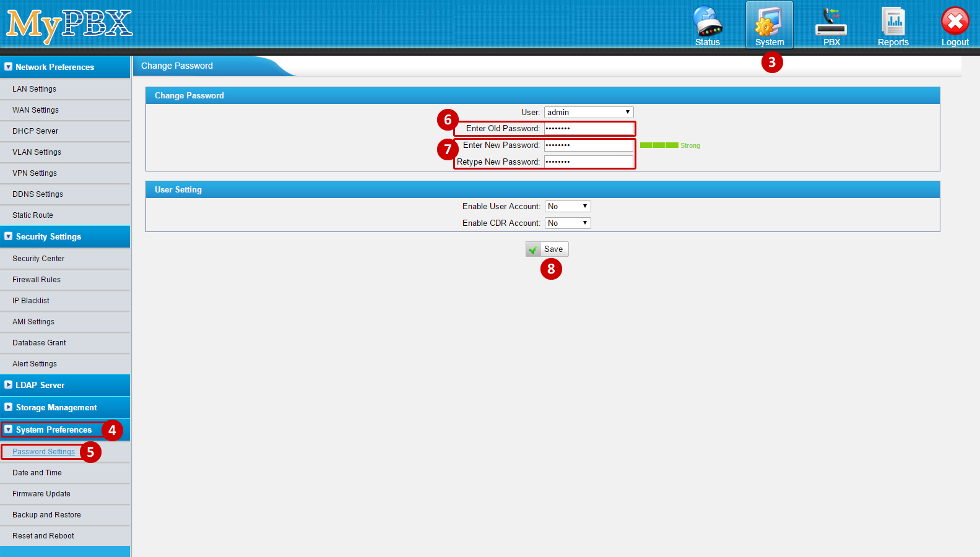Screen dimensions: 980x557
Task: Open the Reports chart icon
Action: [x=893, y=22]
